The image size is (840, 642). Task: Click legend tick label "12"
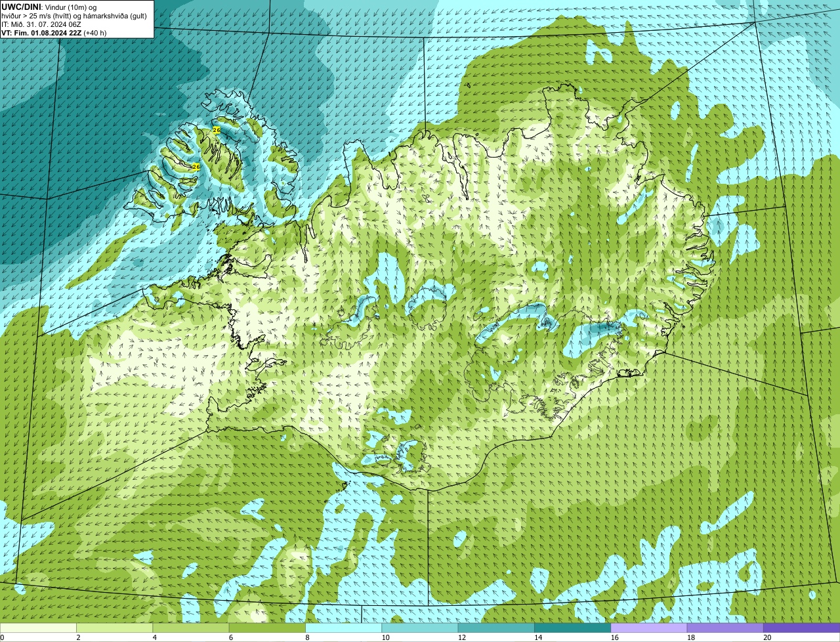(461, 637)
